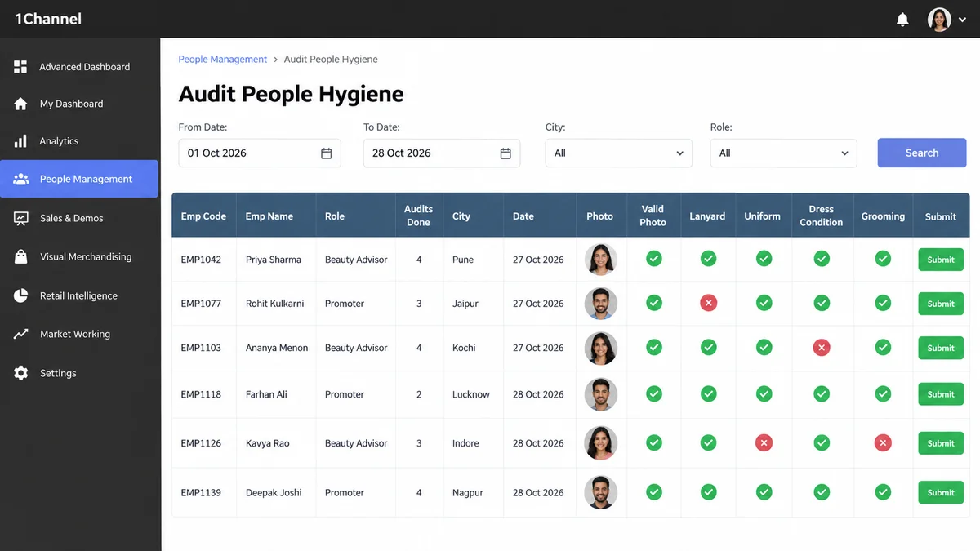
Task: Open Deepak Joshi's photo thumbnail
Action: 600,492
